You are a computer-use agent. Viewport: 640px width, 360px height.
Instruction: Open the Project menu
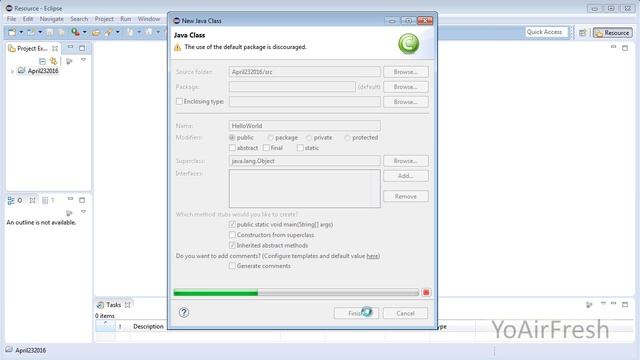[104, 19]
